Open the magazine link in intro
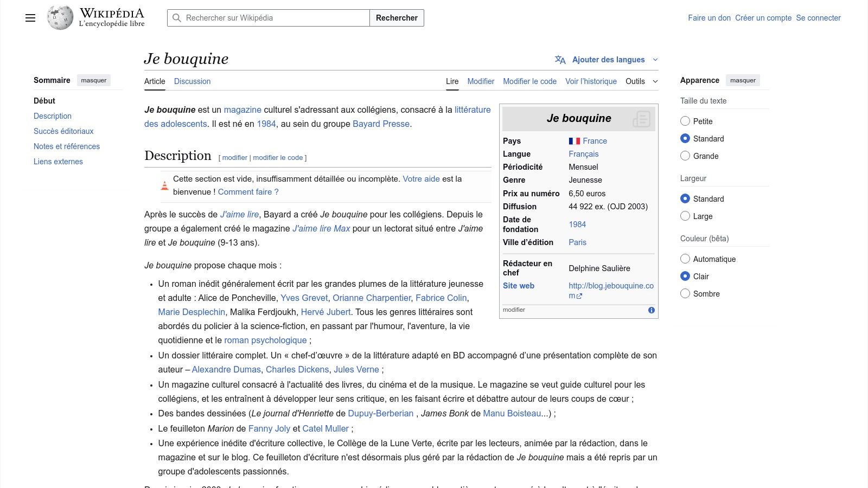This screenshot has width=868, height=488. point(242,110)
